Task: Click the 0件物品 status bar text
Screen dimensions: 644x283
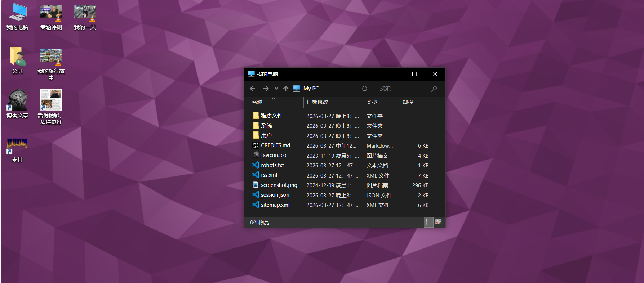Action: tap(259, 223)
